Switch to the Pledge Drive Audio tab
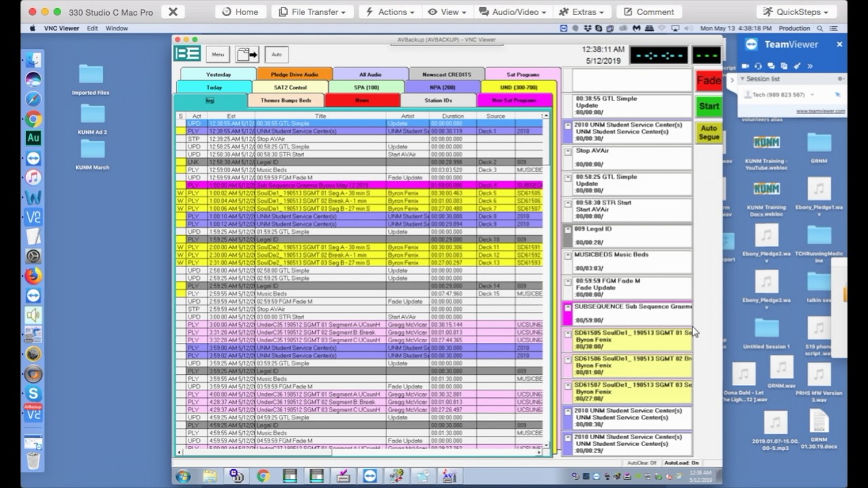Image resolution: width=868 pixels, height=488 pixels. (x=294, y=75)
